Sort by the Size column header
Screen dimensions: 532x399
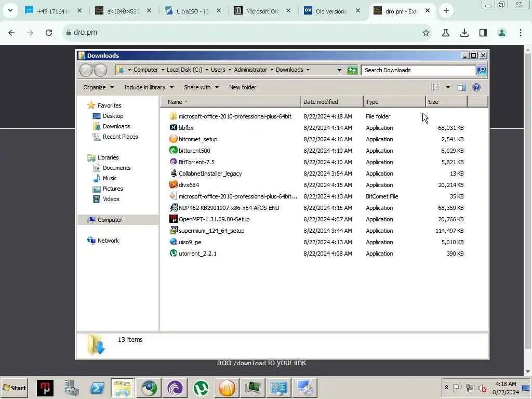point(446,101)
